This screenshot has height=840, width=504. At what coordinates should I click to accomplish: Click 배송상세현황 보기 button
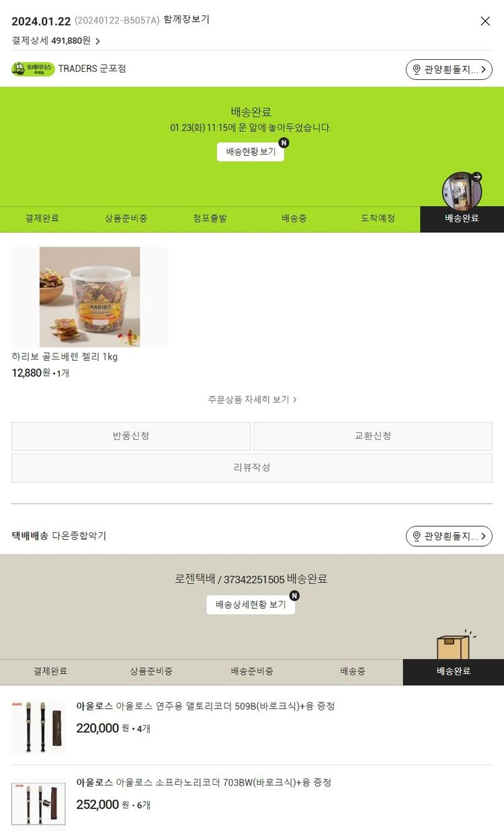(251, 604)
